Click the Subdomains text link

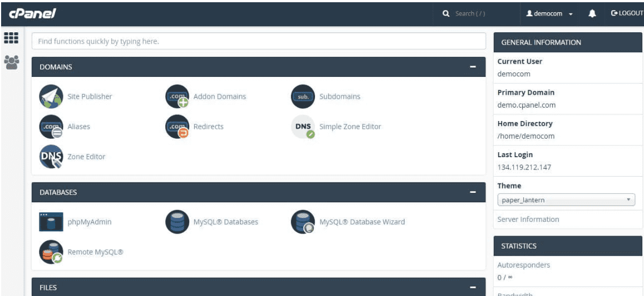tap(340, 96)
